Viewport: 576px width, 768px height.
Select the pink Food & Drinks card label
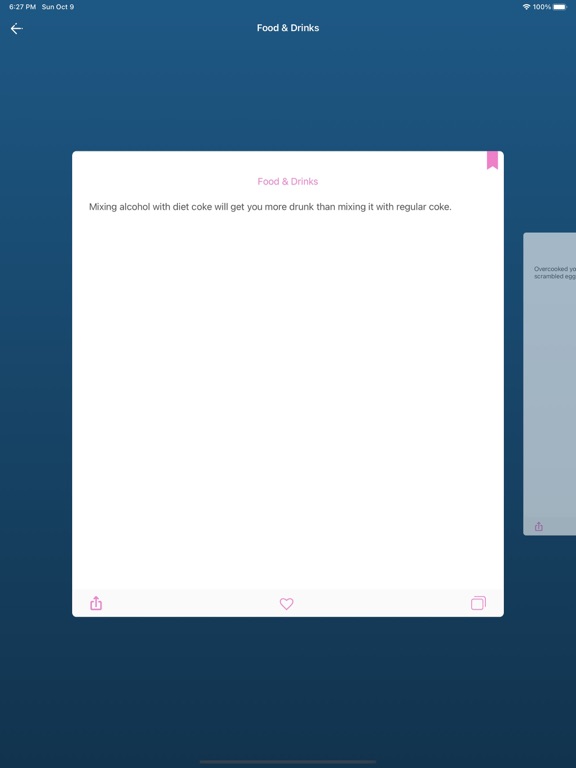tap(288, 181)
